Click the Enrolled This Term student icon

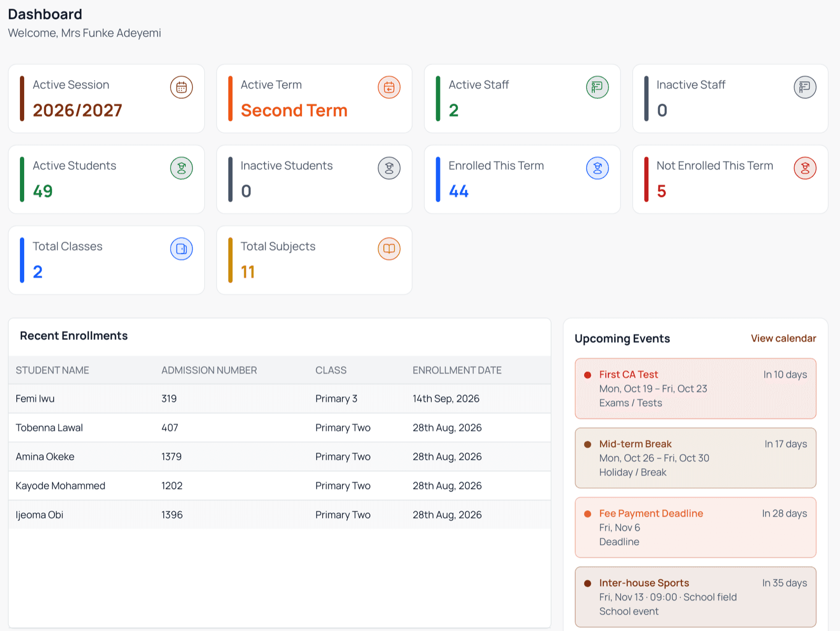(597, 168)
